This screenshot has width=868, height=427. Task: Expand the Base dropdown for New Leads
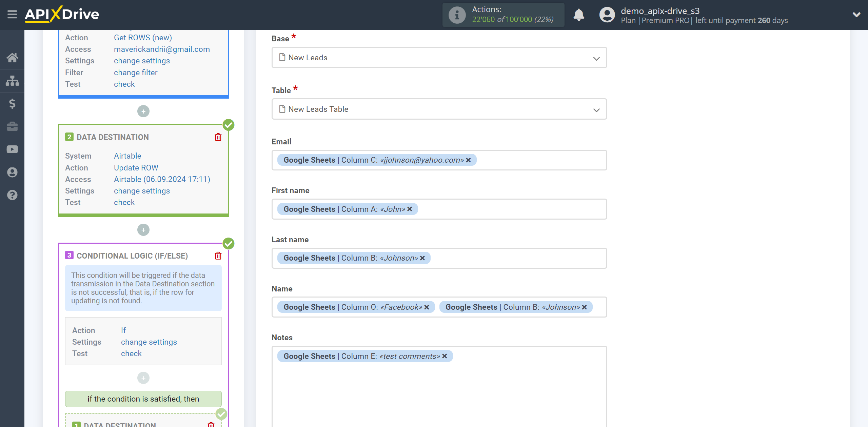(597, 58)
